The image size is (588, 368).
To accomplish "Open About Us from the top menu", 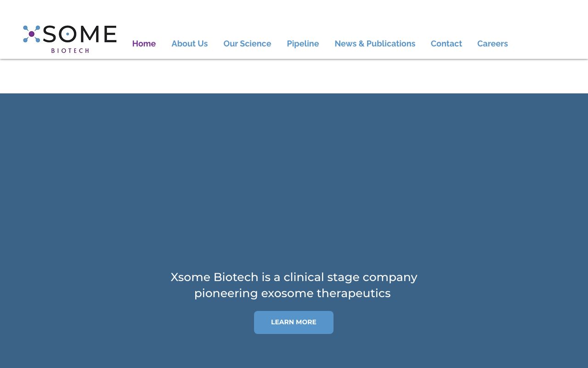I will point(189,44).
